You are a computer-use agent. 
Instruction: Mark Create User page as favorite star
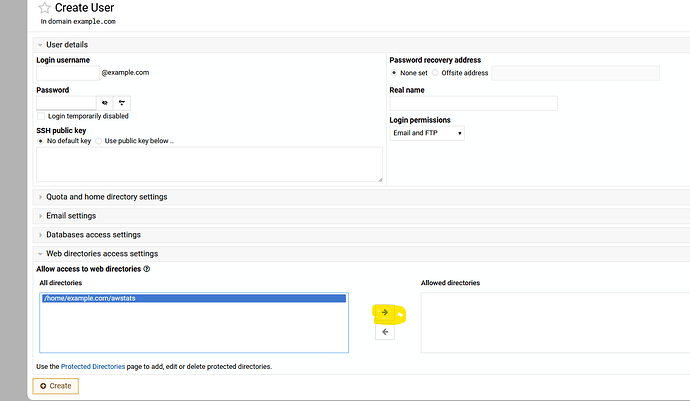44,7
